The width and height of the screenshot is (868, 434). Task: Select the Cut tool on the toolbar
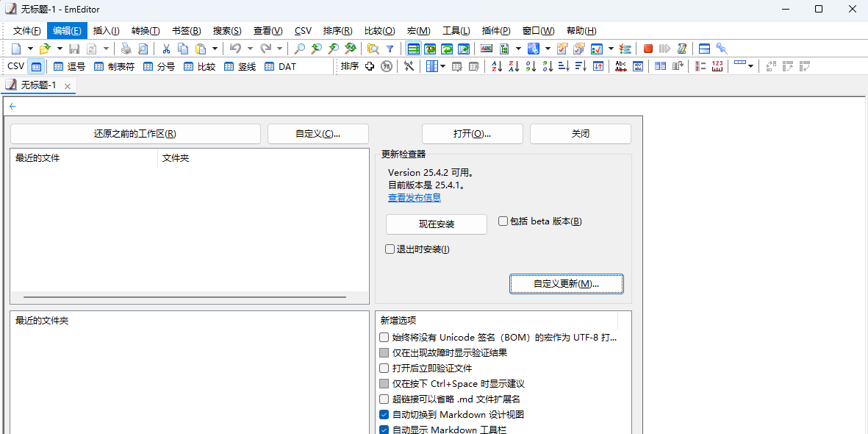[166, 49]
